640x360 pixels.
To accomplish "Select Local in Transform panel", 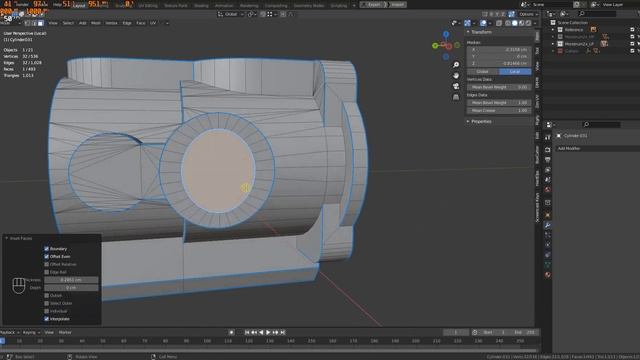I will click(x=515, y=71).
